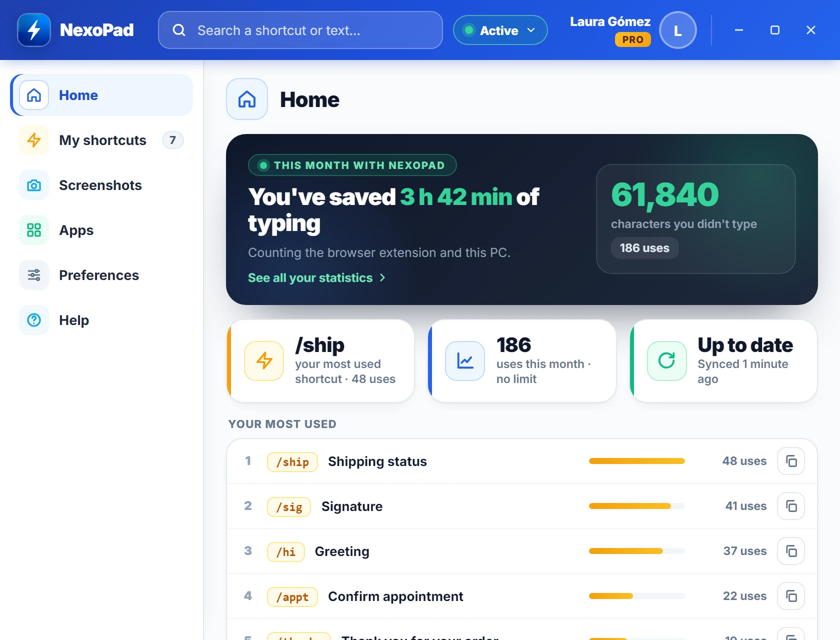Click the chart icon on the 186 uses card
This screenshot has height=640, width=840.
465,360
